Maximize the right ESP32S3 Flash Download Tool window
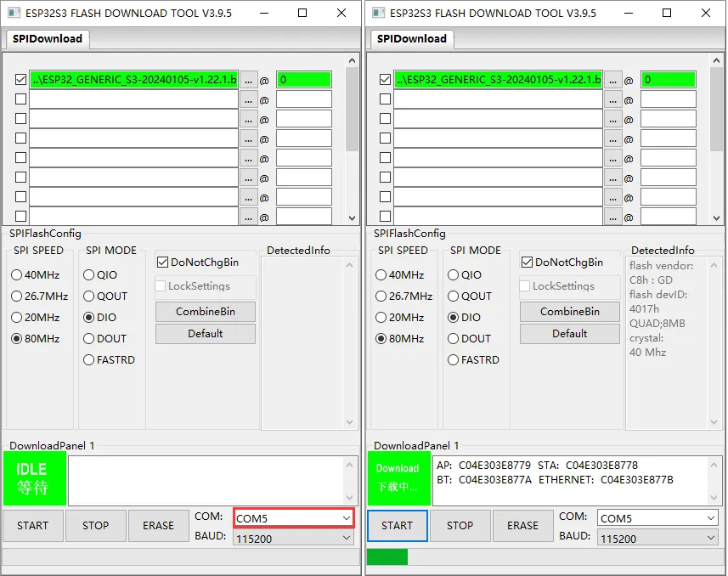 point(667,14)
